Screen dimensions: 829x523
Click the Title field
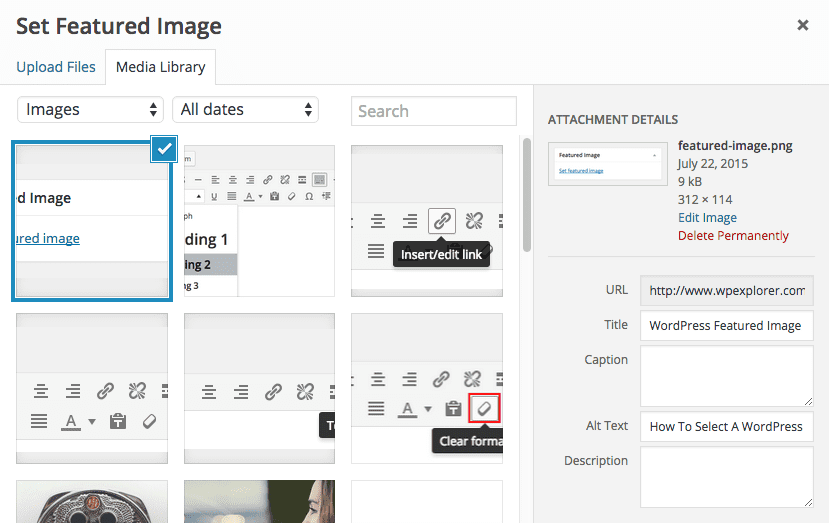726,325
